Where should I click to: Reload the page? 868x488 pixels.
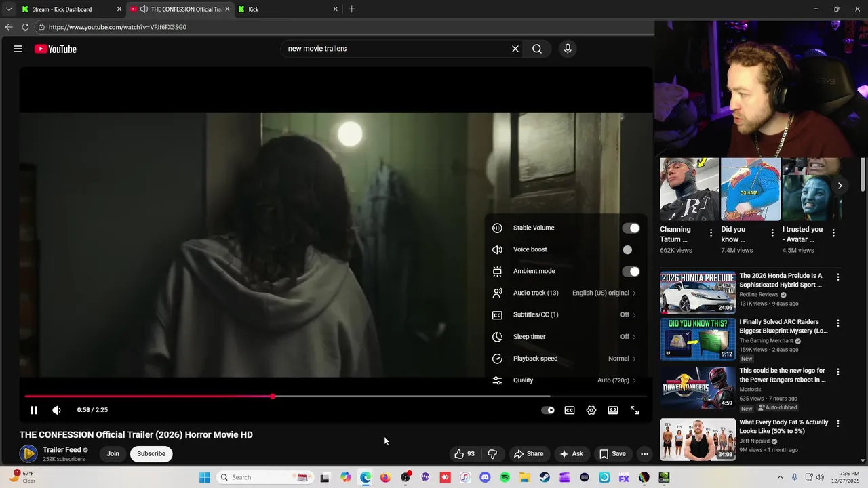25,27
